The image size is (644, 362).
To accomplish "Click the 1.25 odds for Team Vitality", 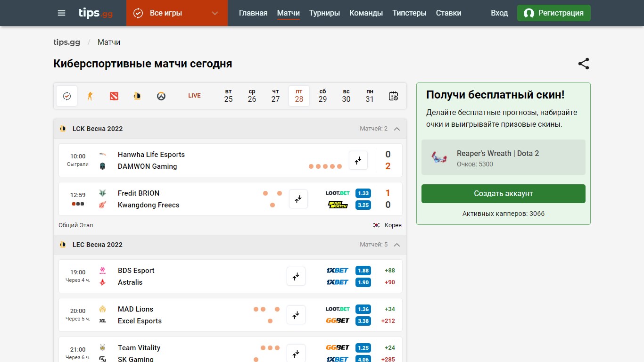I will click(363, 348).
